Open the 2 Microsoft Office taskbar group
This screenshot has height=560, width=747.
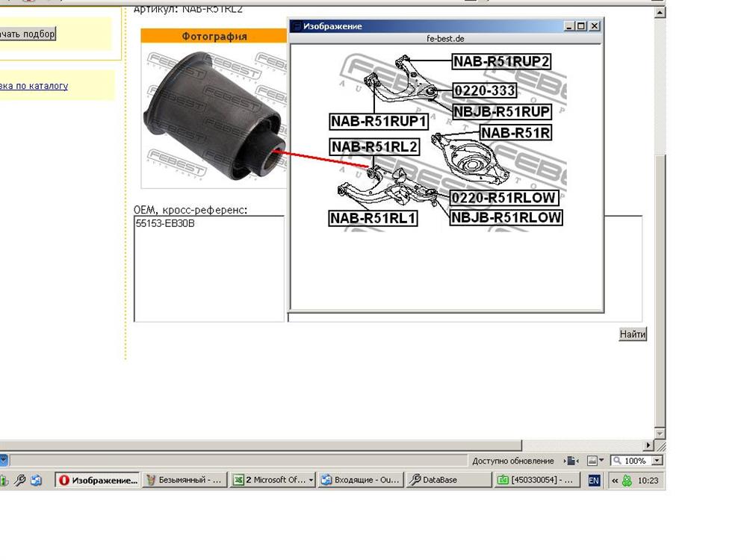pos(272,480)
